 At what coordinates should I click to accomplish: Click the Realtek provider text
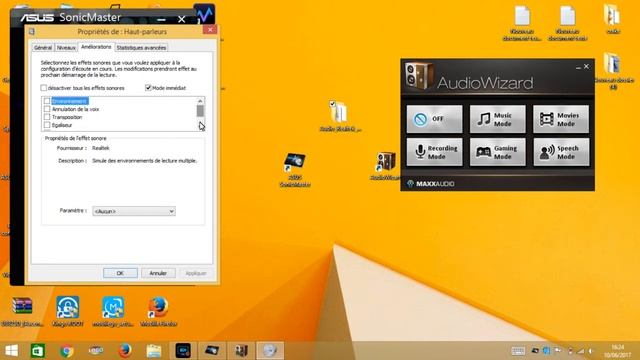[x=100, y=148]
